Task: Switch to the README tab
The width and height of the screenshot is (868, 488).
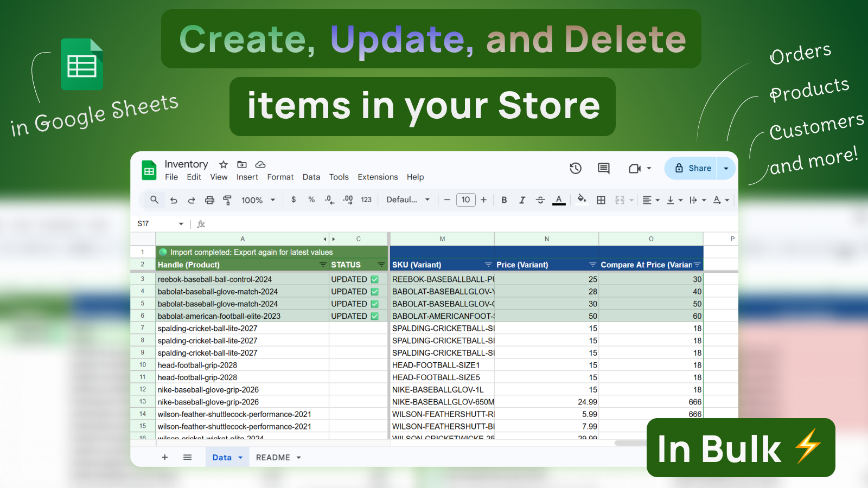Action: click(272, 457)
